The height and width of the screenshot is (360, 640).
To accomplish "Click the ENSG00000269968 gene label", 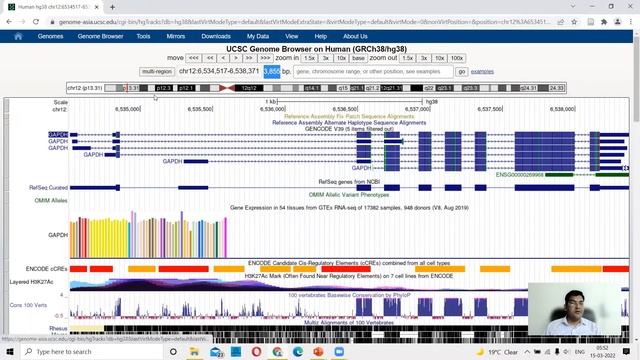I will tap(520, 175).
